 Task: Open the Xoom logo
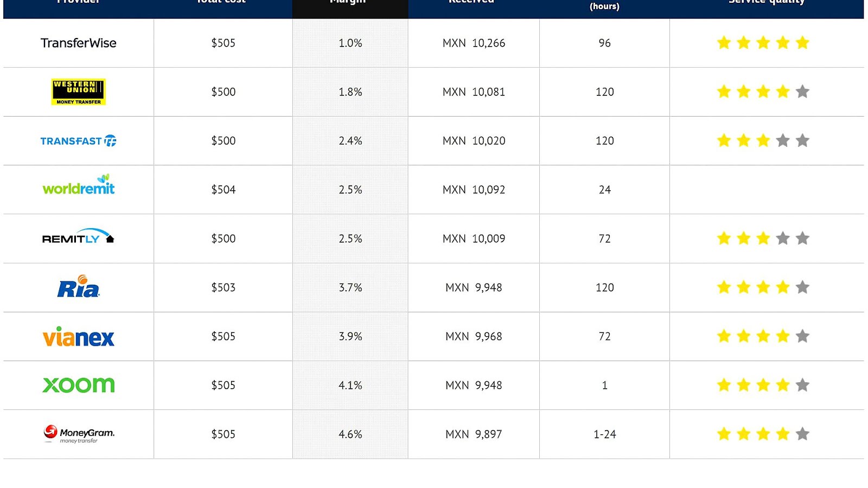[79, 385]
